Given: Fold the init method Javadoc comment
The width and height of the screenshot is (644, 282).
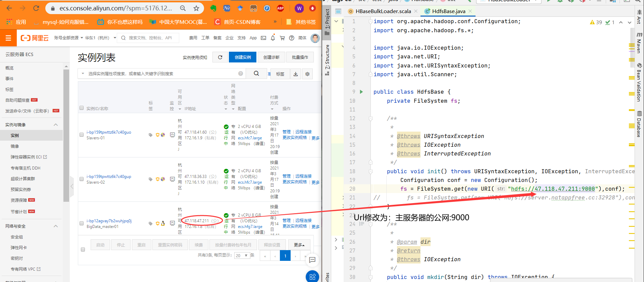Looking at the screenshot, I should point(370,119).
